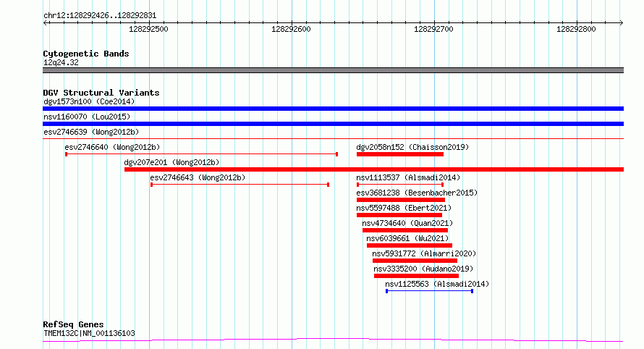
Task: Click the nsv1113537 (Alsmadi2014) variant line
Action: (x=399, y=185)
